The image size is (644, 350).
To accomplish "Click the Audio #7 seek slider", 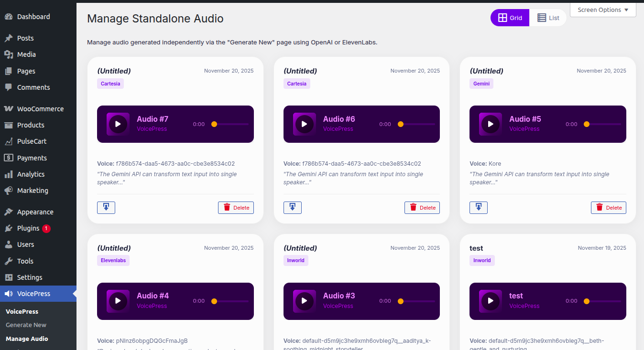I will coord(231,124).
